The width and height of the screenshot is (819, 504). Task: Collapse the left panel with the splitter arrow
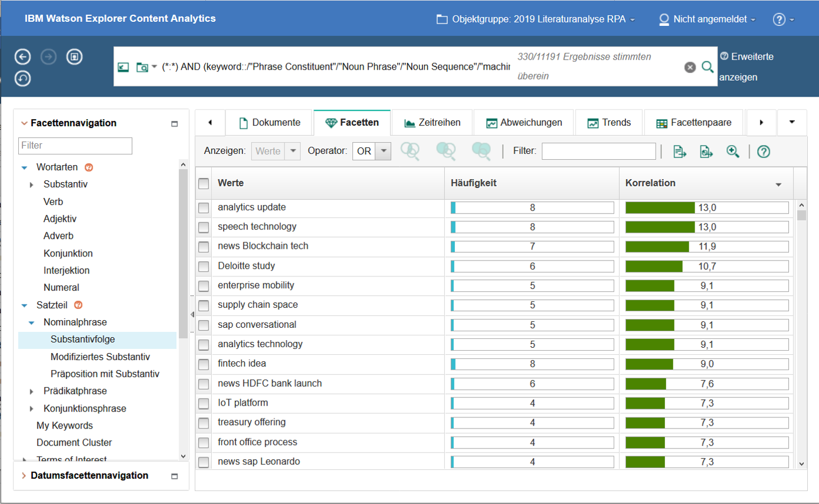[x=192, y=315]
